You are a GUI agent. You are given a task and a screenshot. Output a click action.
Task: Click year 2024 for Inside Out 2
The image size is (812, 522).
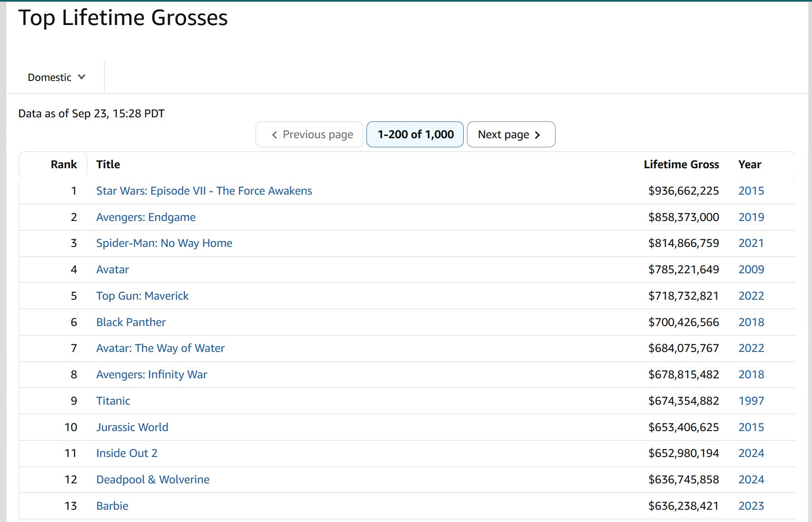[751, 453]
